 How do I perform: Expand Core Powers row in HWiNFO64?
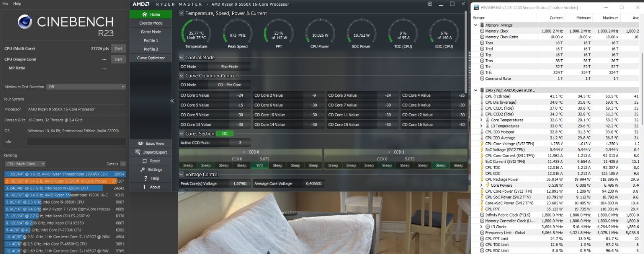point(481,185)
